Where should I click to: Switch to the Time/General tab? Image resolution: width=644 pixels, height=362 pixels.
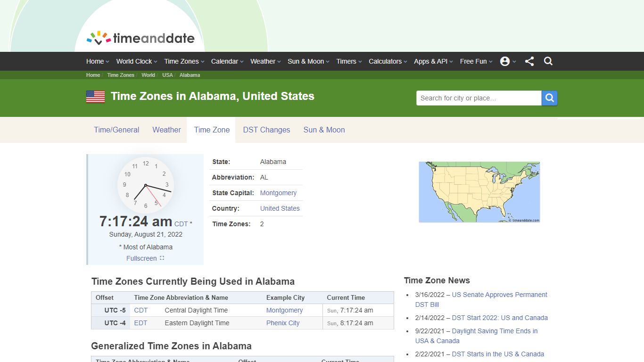point(116,130)
